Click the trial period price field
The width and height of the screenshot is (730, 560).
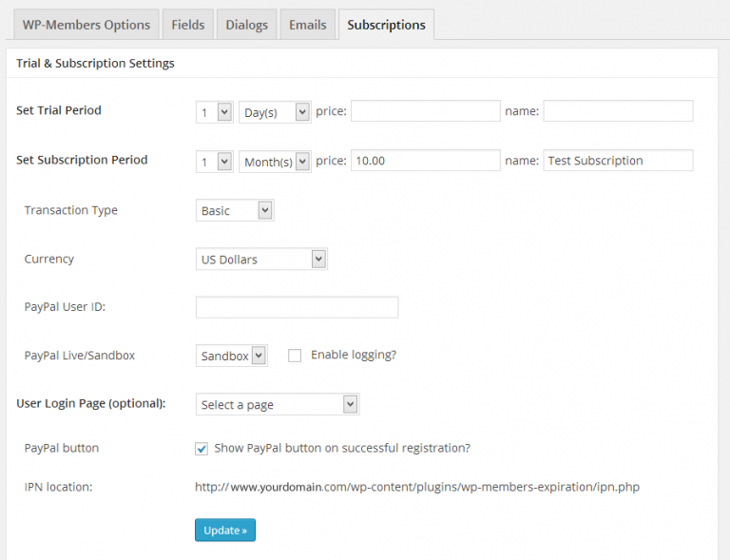pos(425,111)
